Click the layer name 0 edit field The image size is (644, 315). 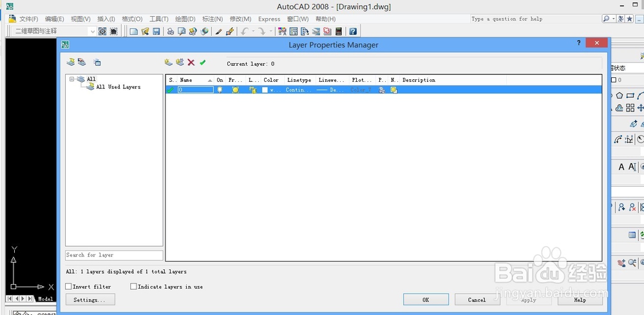(x=196, y=90)
